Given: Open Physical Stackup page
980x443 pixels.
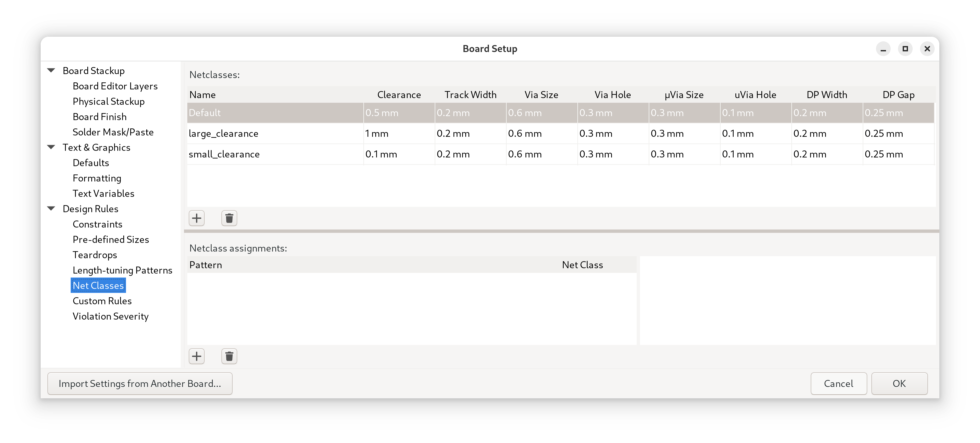Looking at the screenshot, I should coord(108,101).
